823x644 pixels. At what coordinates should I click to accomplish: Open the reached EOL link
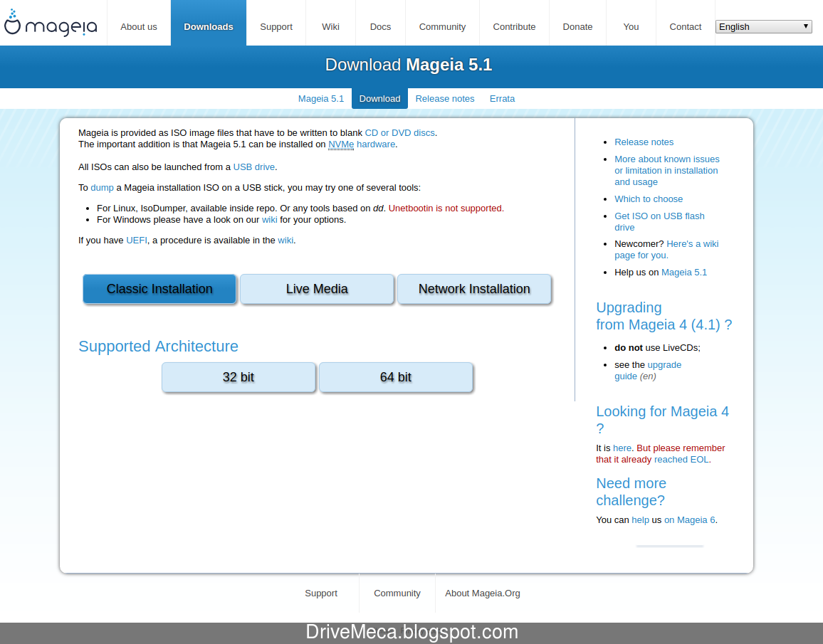coord(681,460)
